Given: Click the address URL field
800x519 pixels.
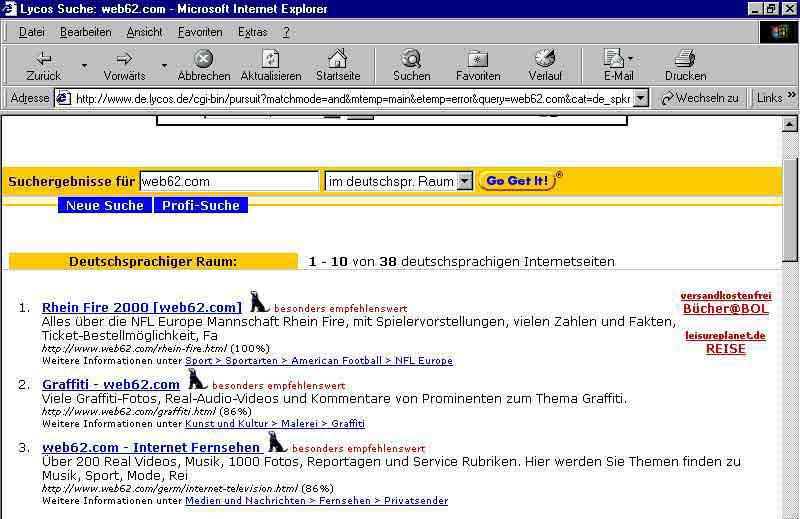Looking at the screenshot, I should pos(352,98).
